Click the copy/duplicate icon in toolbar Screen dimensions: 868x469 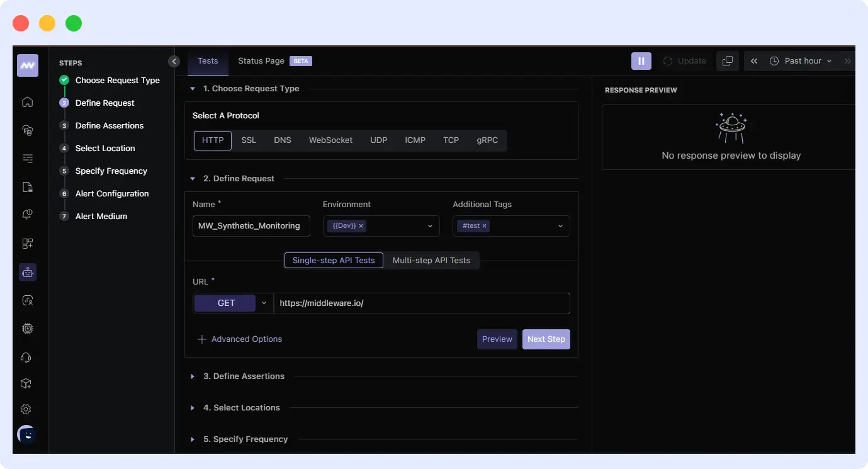coord(727,61)
